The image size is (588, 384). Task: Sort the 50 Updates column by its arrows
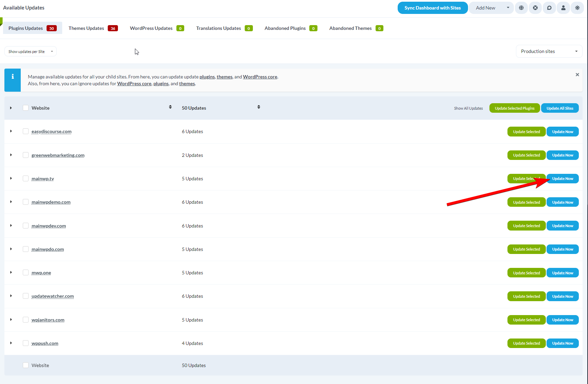(259, 107)
